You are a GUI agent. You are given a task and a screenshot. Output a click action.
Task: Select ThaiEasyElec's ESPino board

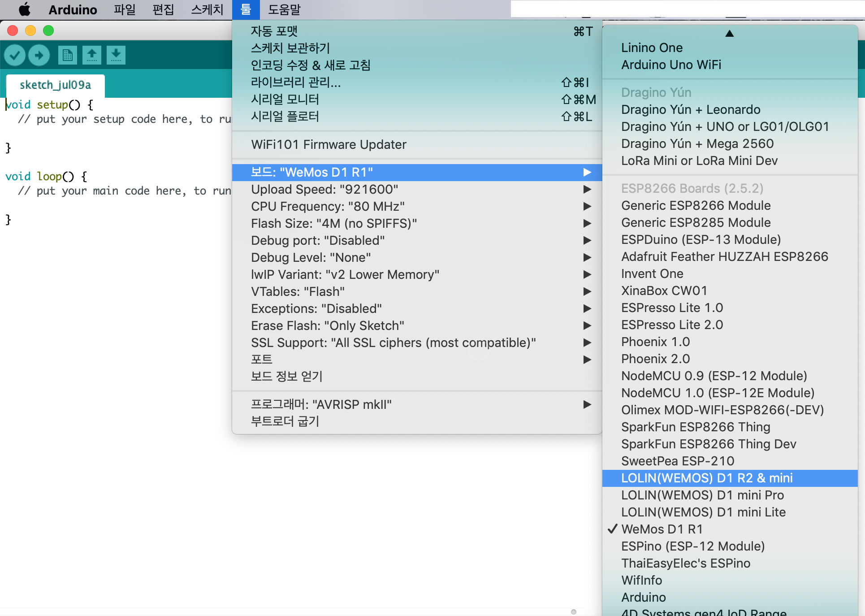click(x=730, y=563)
